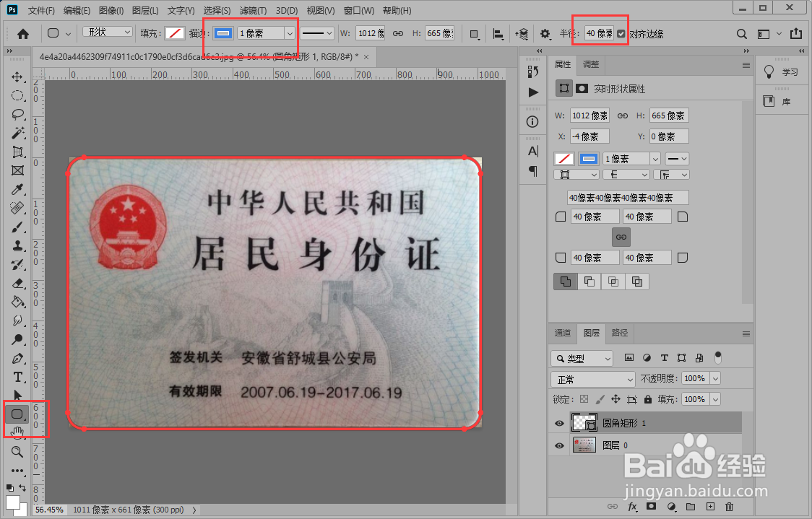Select the History Brush tool
Screen dimensions: 812x519
click(17, 264)
